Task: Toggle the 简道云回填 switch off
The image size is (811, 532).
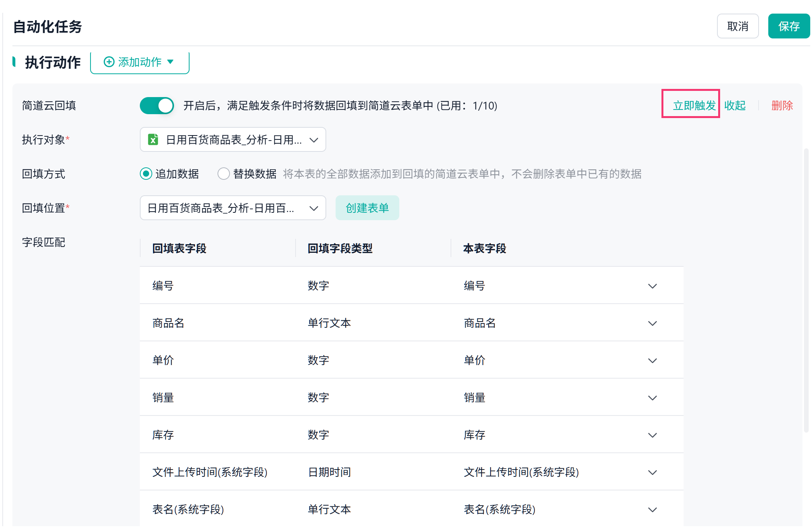Action: coord(157,106)
